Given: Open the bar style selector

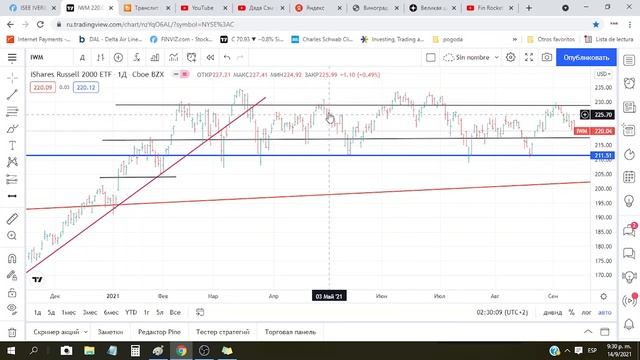Looking at the screenshot, I should [x=100, y=58].
